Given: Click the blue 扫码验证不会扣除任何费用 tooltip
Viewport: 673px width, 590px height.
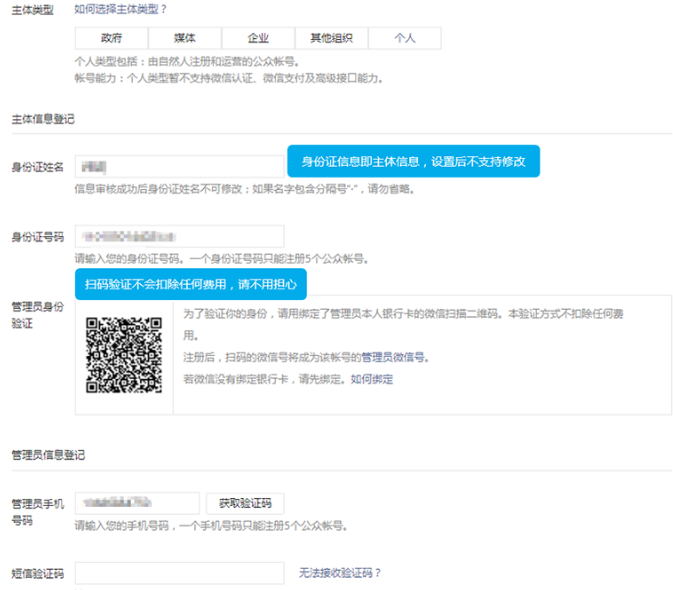Looking at the screenshot, I should coord(190,283).
